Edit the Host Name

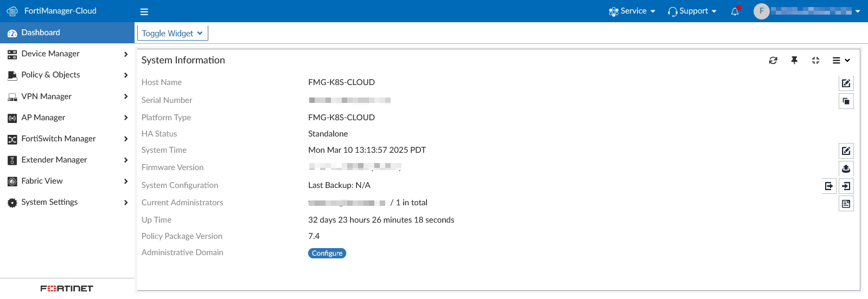click(x=846, y=83)
